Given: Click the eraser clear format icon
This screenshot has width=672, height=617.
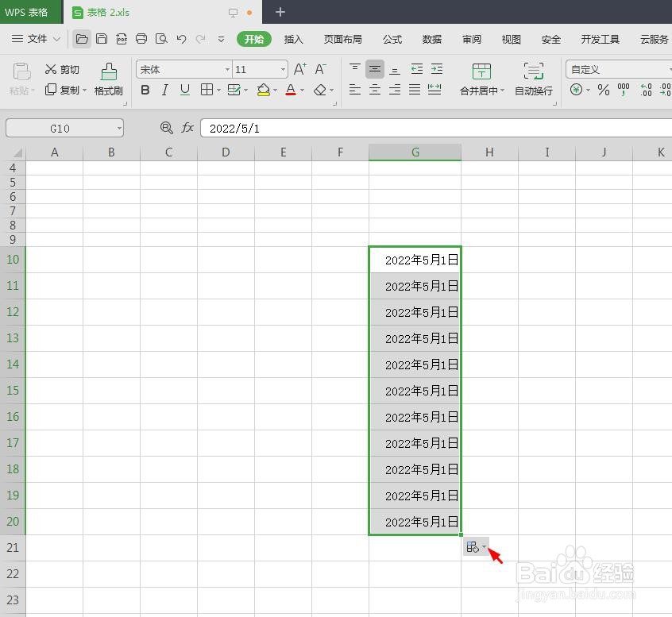Looking at the screenshot, I should [x=320, y=90].
